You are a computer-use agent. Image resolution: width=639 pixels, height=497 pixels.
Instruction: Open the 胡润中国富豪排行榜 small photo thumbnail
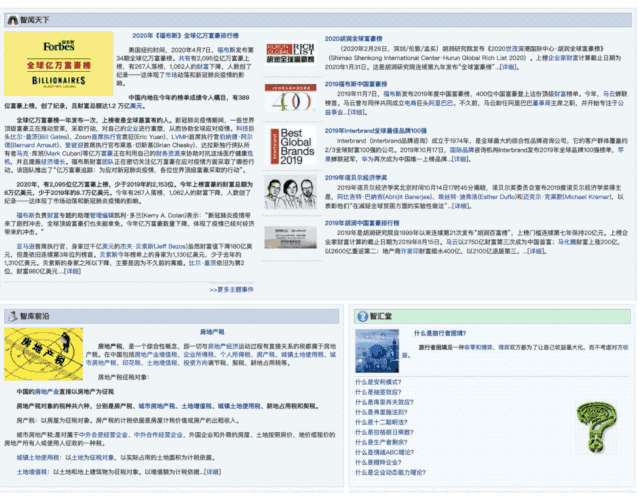(290, 237)
